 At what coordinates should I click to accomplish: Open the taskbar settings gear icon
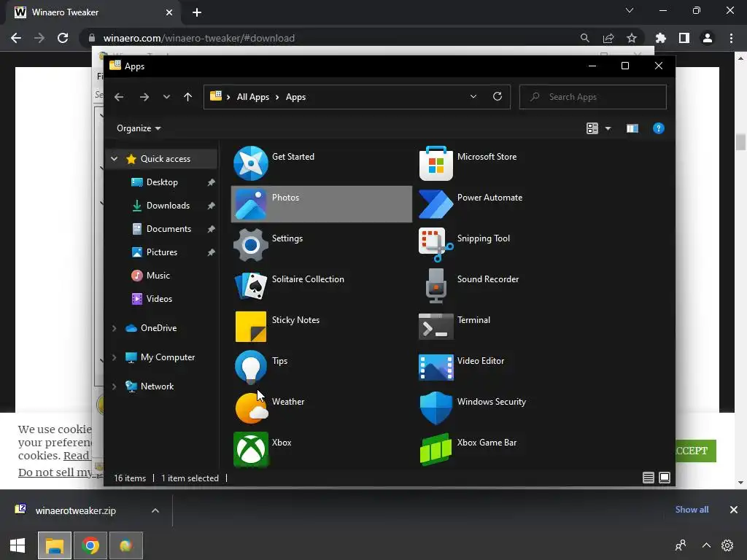(x=727, y=545)
